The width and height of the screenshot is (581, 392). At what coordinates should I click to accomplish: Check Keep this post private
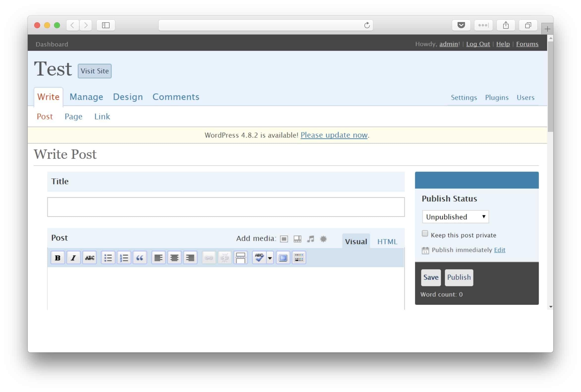(425, 233)
